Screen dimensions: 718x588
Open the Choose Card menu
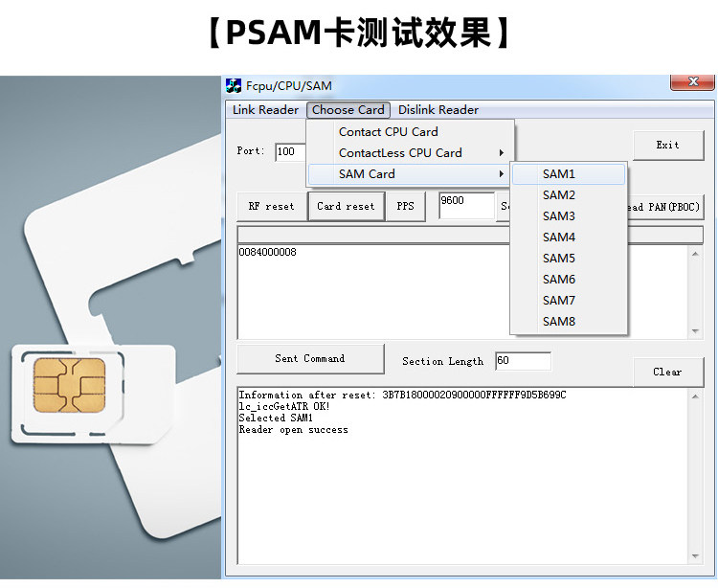tap(348, 110)
